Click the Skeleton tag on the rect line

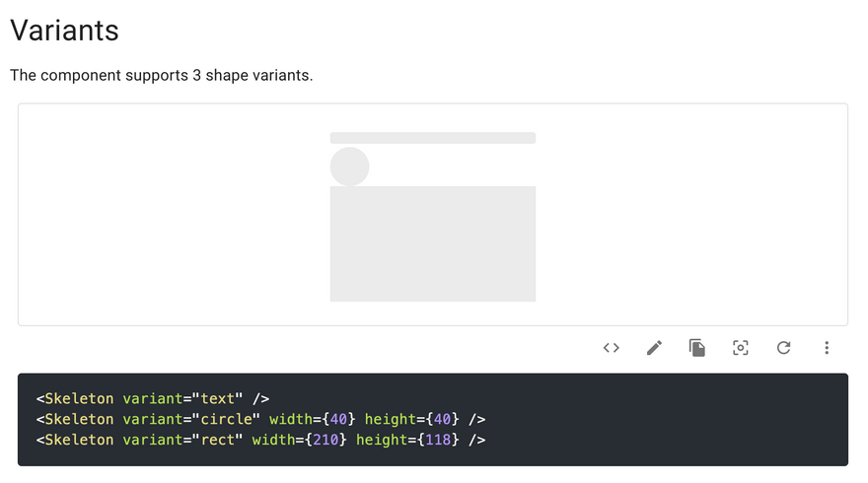pyautogui.click(x=79, y=440)
